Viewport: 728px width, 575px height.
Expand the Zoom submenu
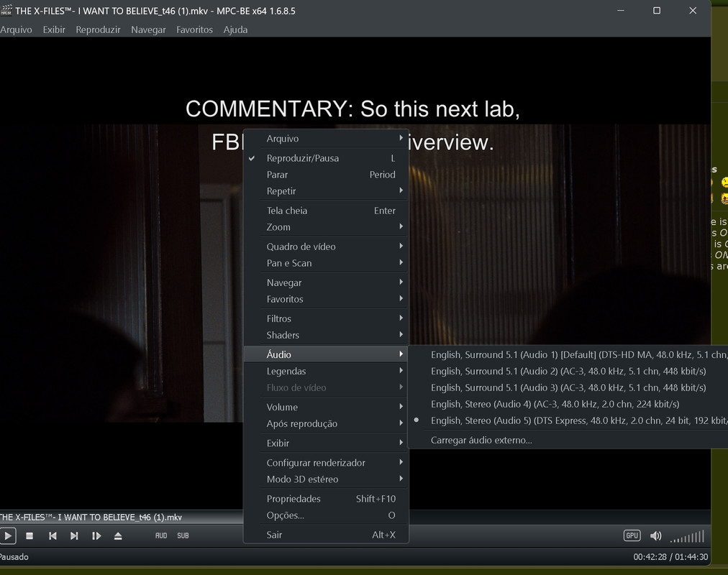coord(326,227)
